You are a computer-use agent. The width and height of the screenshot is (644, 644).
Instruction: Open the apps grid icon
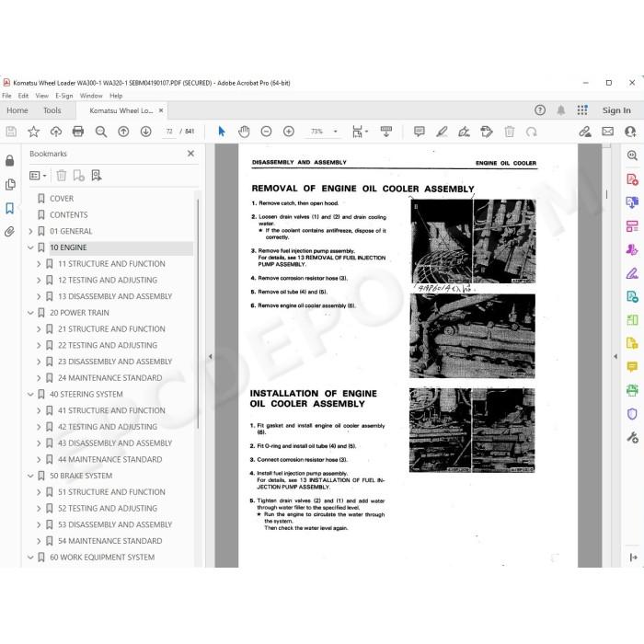coord(582,110)
